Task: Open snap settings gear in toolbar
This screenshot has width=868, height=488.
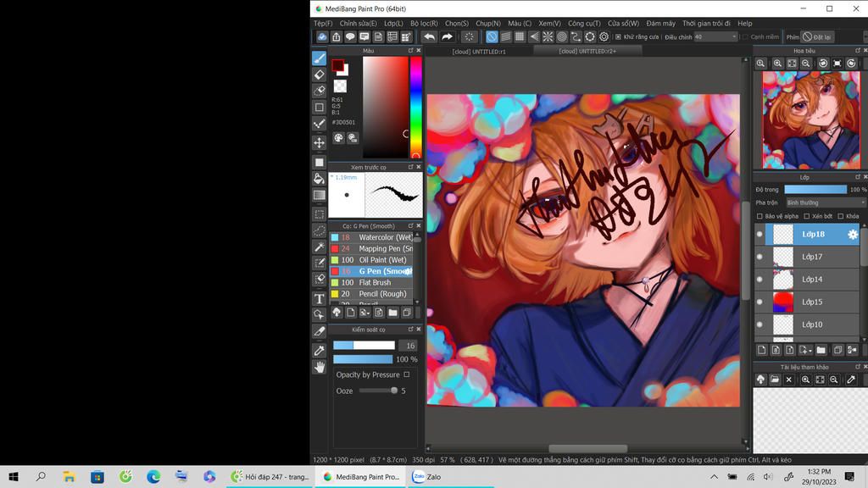Action: [604, 37]
